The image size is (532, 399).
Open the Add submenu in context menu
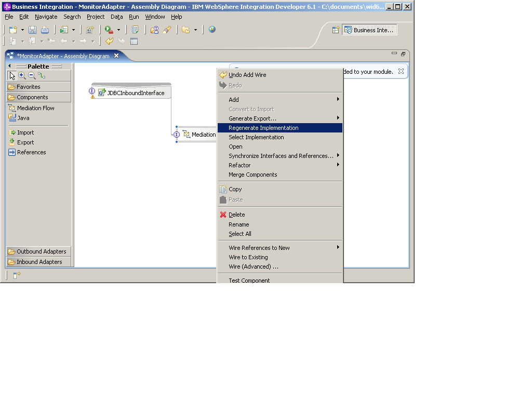pyautogui.click(x=280, y=99)
